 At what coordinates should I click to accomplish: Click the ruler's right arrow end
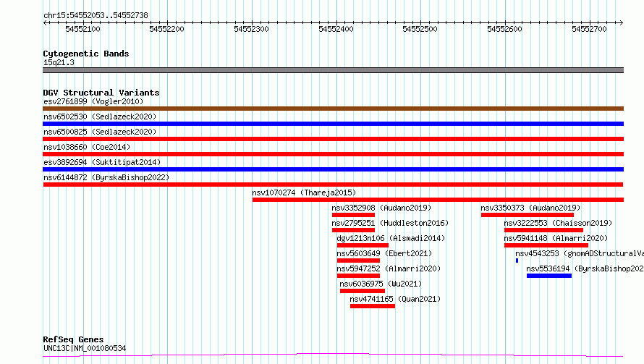click(x=622, y=22)
